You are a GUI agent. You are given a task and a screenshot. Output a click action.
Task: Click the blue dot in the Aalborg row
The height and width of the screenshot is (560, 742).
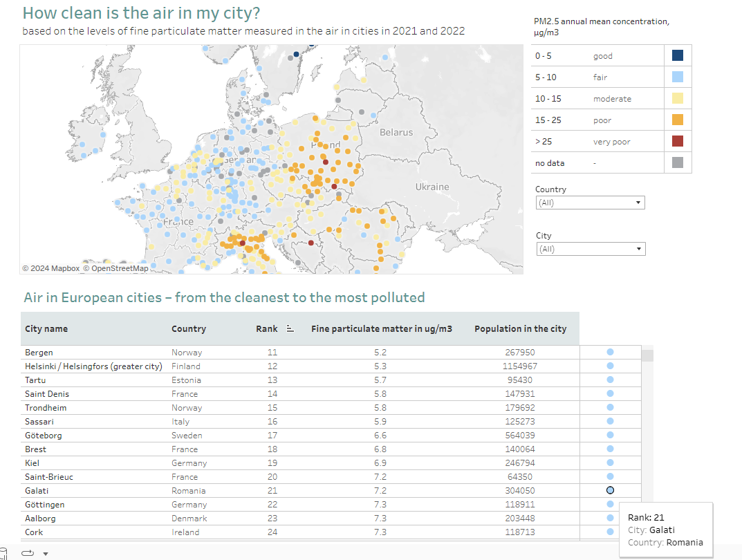(x=610, y=518)
